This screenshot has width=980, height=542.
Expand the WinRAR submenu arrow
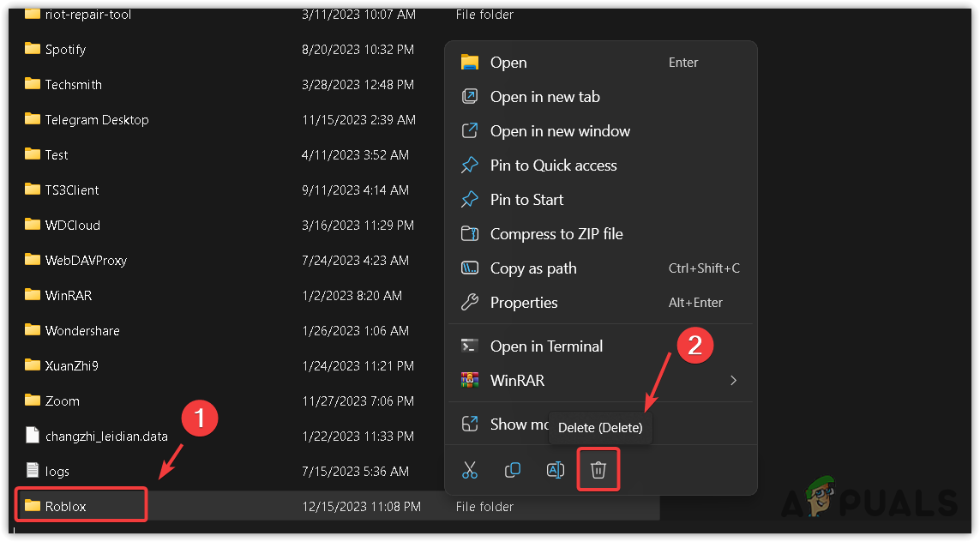pos(733,380)
